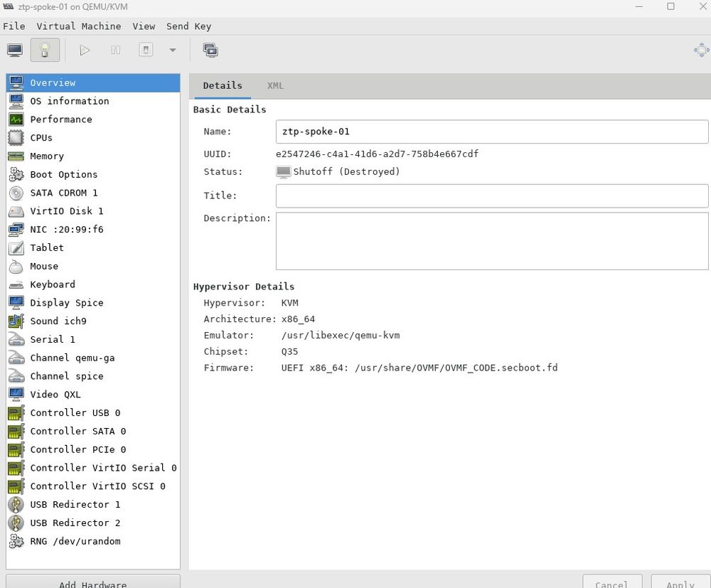Pause the virtual machine
Viewport: 711px width, 588px height.
114,50
